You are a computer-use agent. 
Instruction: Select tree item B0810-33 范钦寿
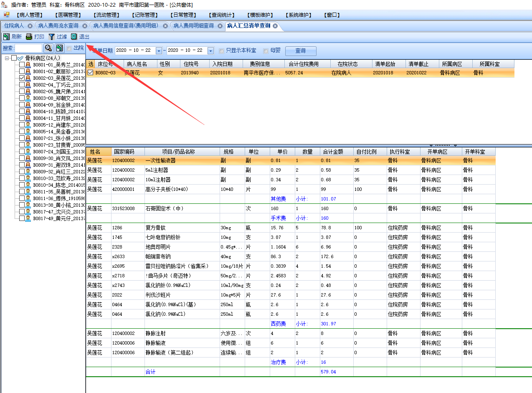tap(59, 178)
